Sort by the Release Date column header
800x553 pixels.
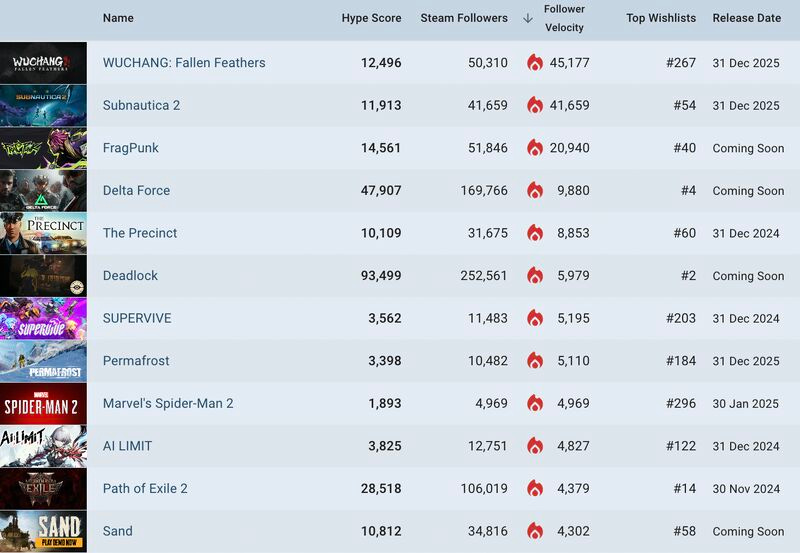coord(746,18)
